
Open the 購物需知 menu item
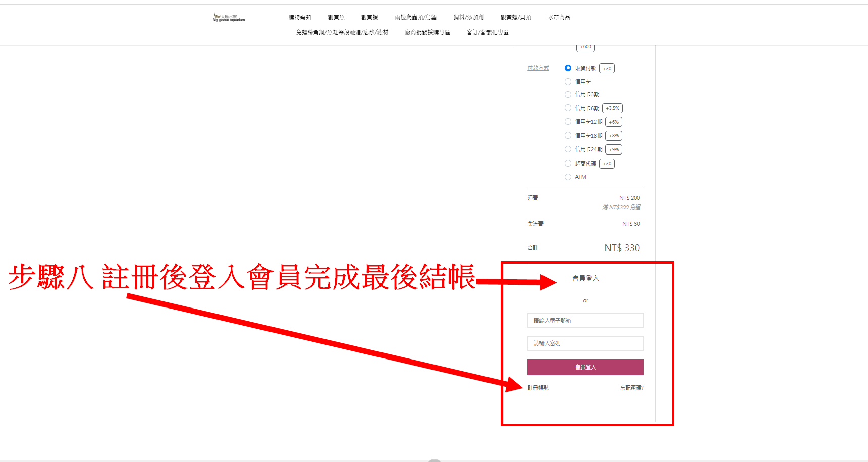(300, 17)
